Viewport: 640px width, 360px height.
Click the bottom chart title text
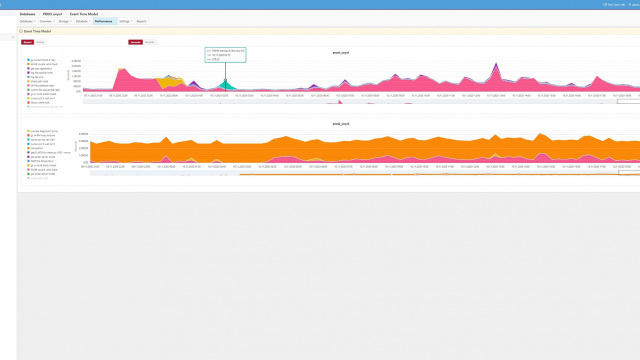(x=341, y=124)
